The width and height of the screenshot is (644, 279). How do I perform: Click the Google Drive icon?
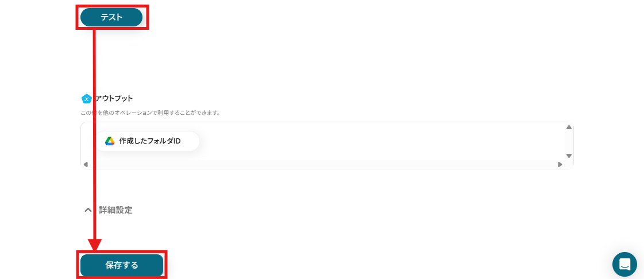click(109, 141)
